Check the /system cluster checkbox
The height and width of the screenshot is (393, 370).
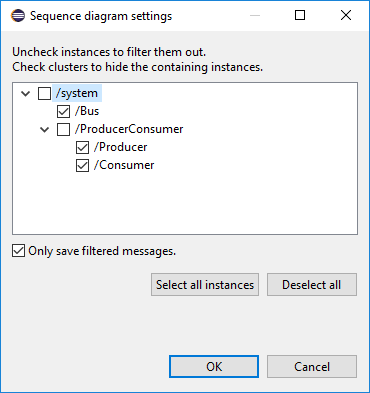44,93
